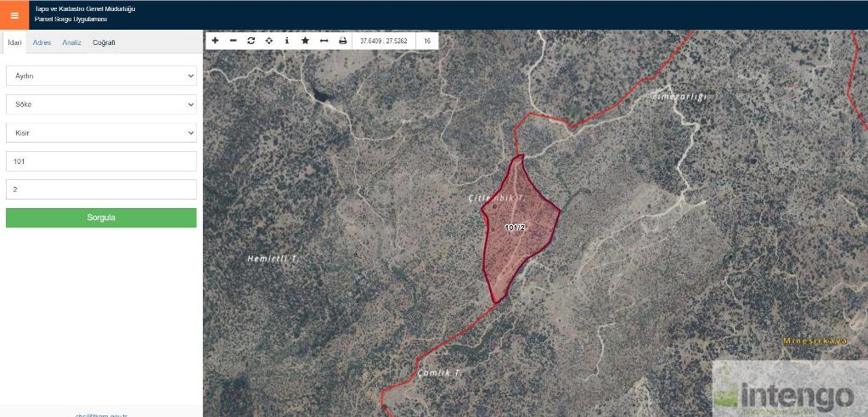Click the print map icon

pos(343,41)
